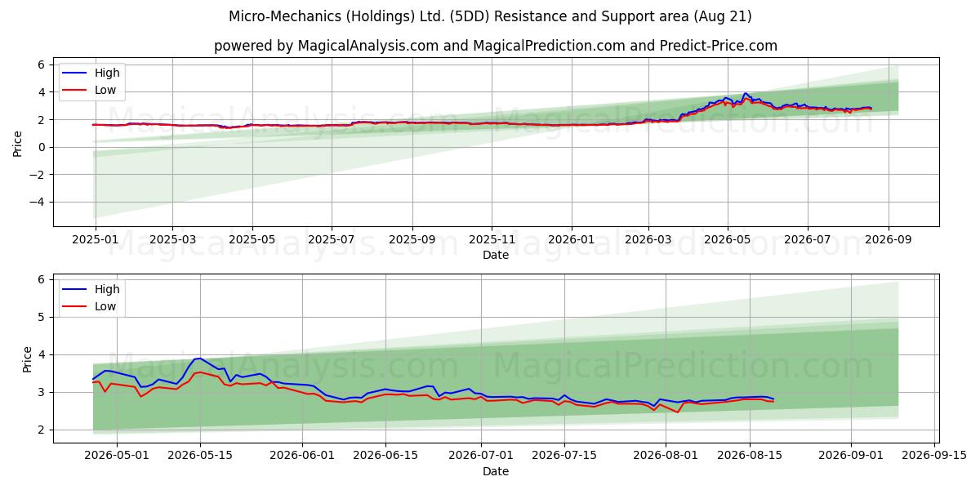Click the 'Date' x-axis label of top chart
This screenshot has width=980, height=490.
(x=496, y=255)
